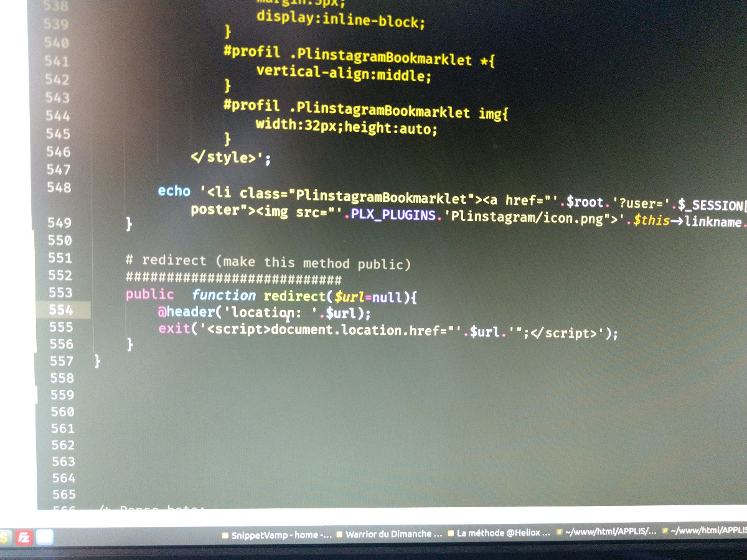
Task: Click the closing brace on line 556
Action: pyautogui.click(x=129, y=344)
